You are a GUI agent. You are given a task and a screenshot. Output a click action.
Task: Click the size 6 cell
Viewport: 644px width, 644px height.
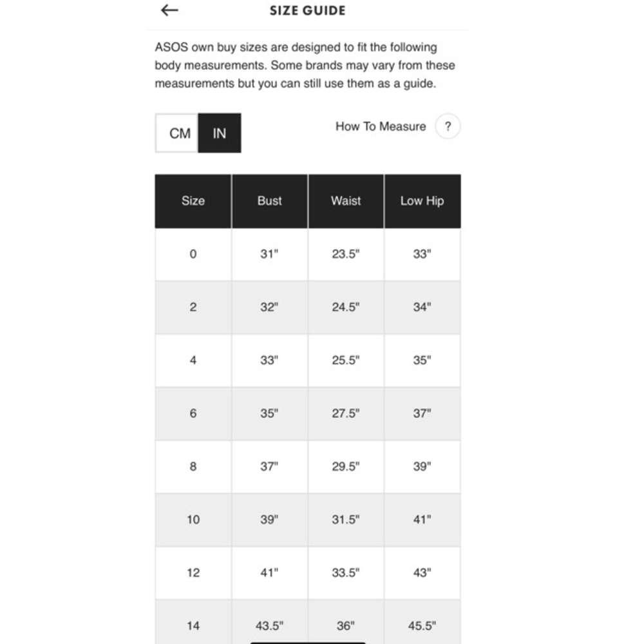(x=193, y=413)
